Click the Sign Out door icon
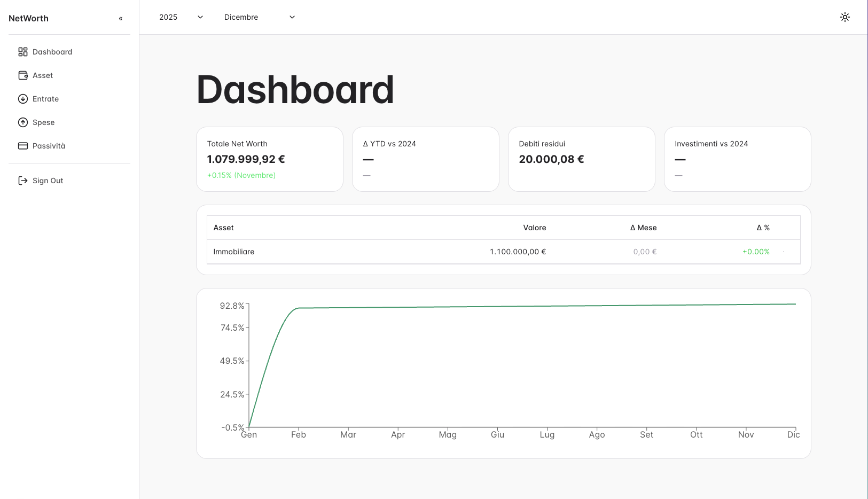The width and height of the screenshot is (868, 499). click(23, 181)
